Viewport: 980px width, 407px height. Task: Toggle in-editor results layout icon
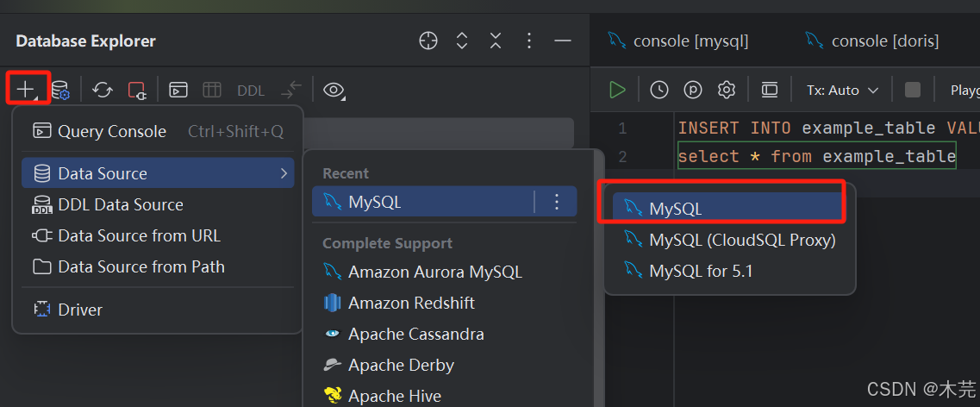click(770, 90)
